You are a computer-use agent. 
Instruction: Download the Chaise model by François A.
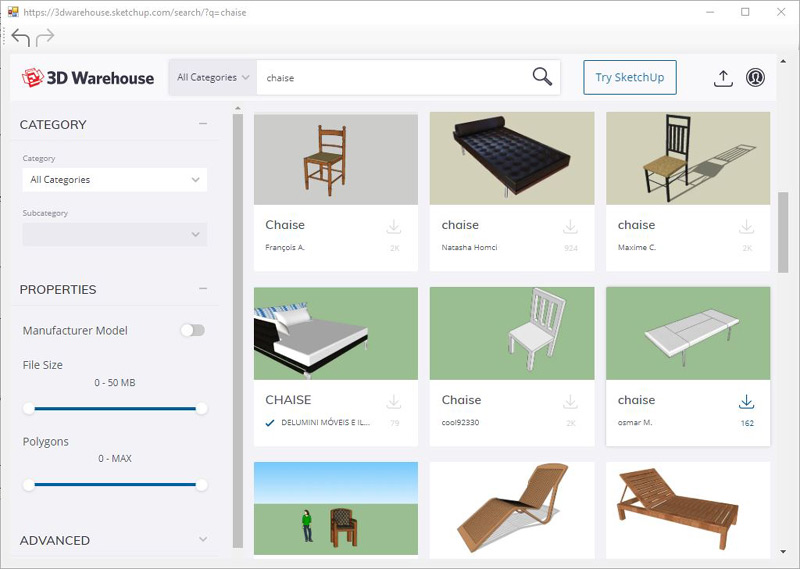click(x=394, y=227)
